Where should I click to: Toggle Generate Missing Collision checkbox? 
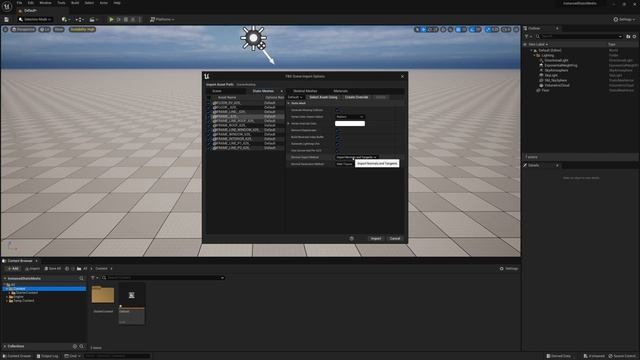click(337, 110)
